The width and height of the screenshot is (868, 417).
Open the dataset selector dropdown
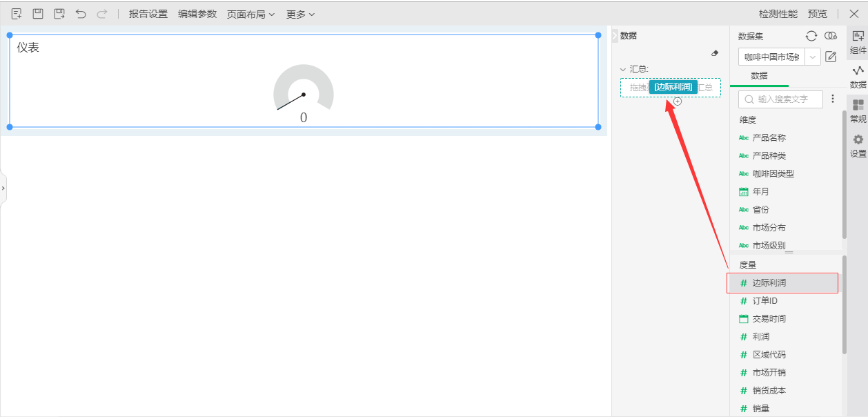[813, 57]
